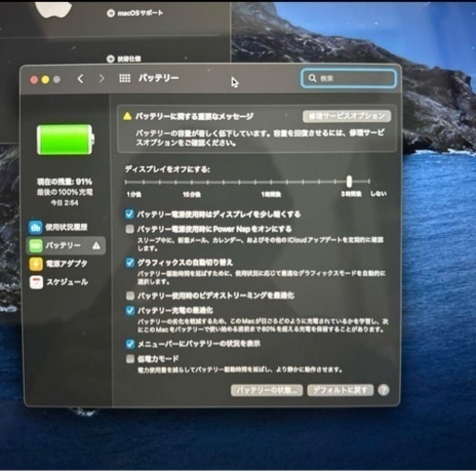Image resolution: width=476 pixels, height=471 pixels.
Task: Close the battery window with red button
Action: [x=34, y=80]
